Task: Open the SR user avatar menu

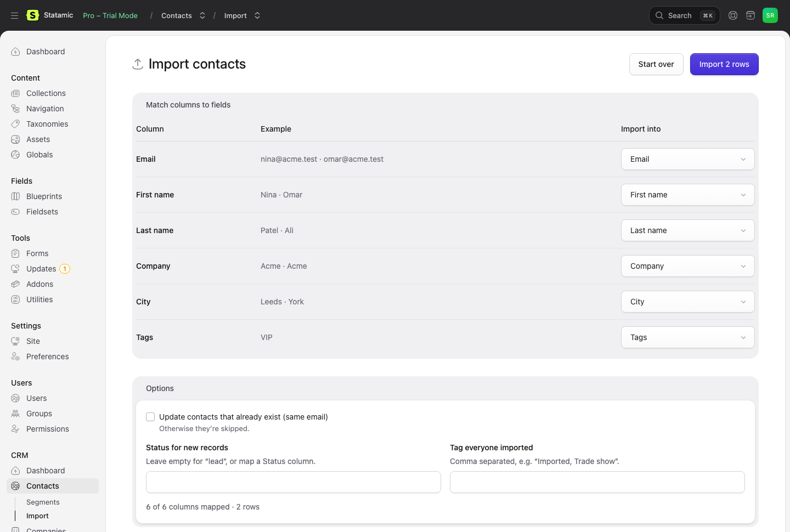Action: click(770, 15)
